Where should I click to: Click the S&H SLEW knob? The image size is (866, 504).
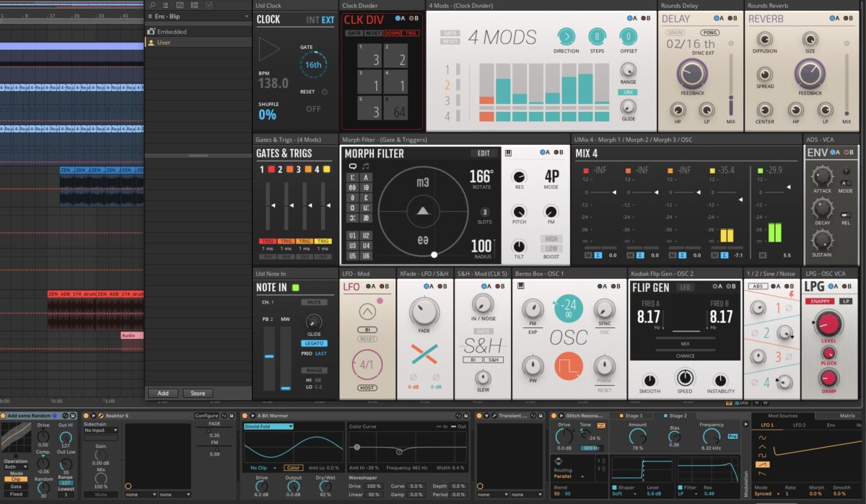483,378
